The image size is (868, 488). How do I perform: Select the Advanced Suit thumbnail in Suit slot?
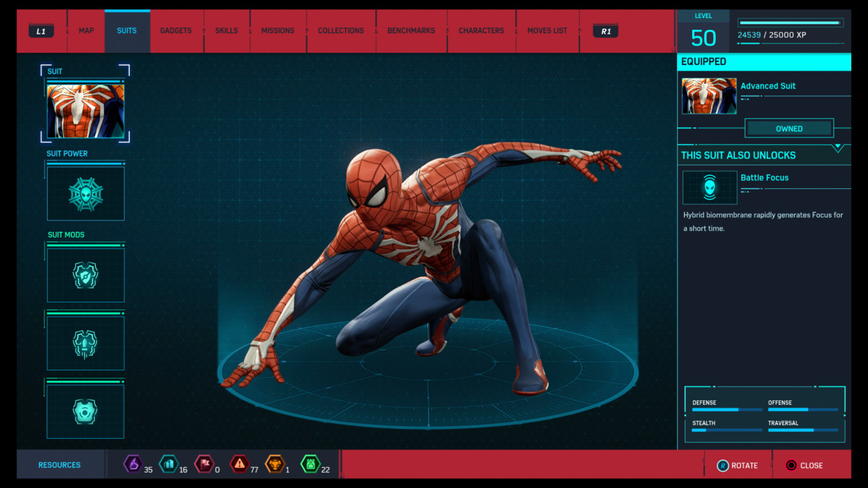tap(86, 111)
